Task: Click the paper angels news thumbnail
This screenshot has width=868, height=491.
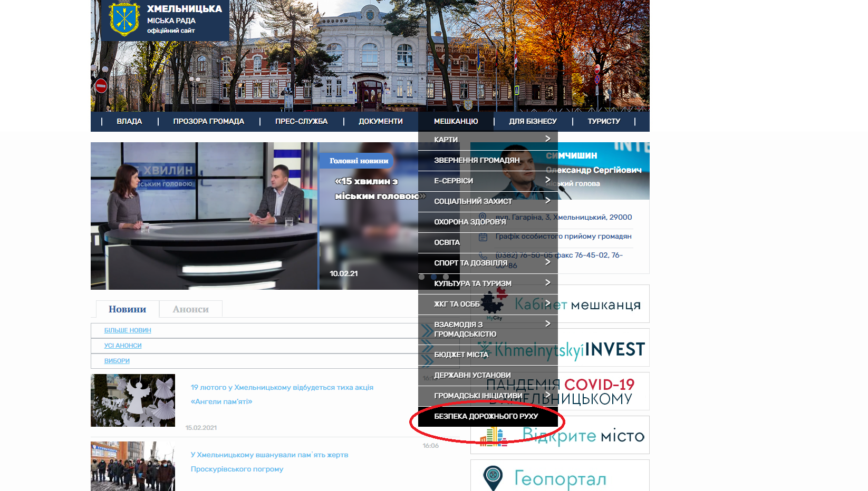Action: tap(133, 400)
